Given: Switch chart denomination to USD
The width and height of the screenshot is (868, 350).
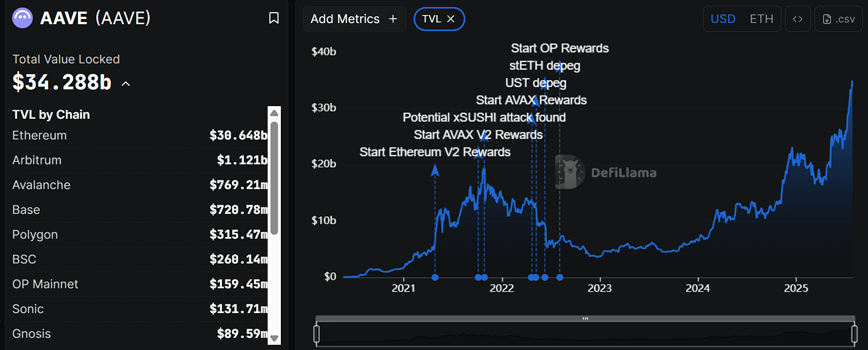Looking at the screenshot, I should pyautogui.click(x=723, y=19).
